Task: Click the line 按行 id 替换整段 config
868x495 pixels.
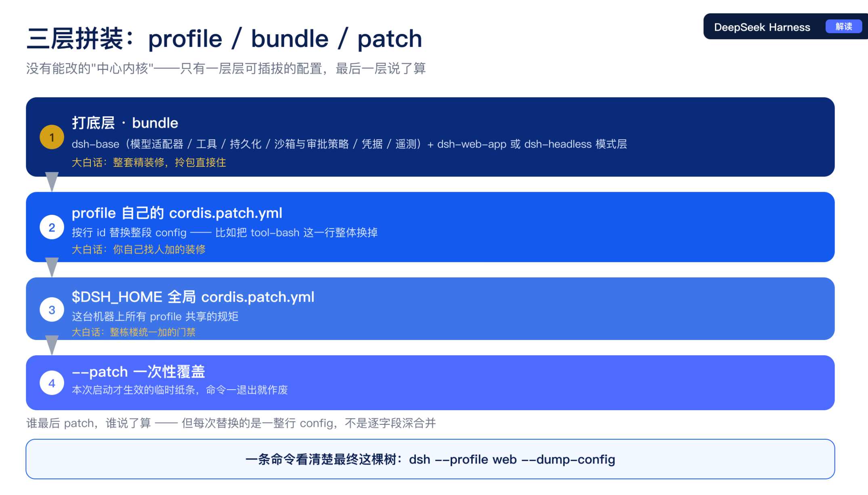Action: [x=225, y=233]
